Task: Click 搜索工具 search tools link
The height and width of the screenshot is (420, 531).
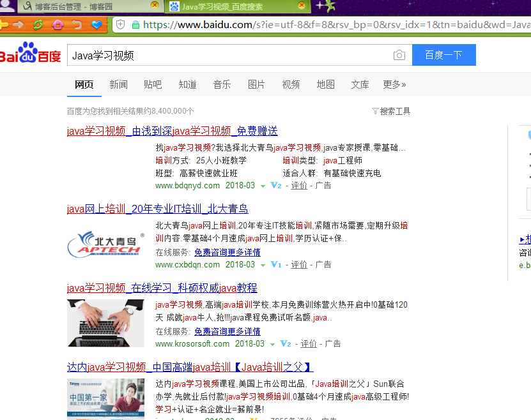Action: pos(395,111)
